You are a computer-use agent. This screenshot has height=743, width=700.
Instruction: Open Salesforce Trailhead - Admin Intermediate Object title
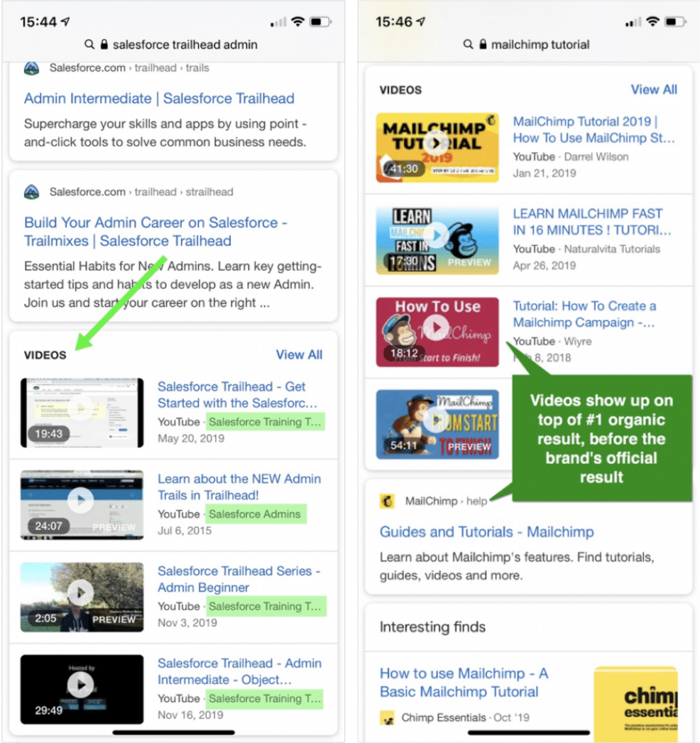tap(239, 671)
